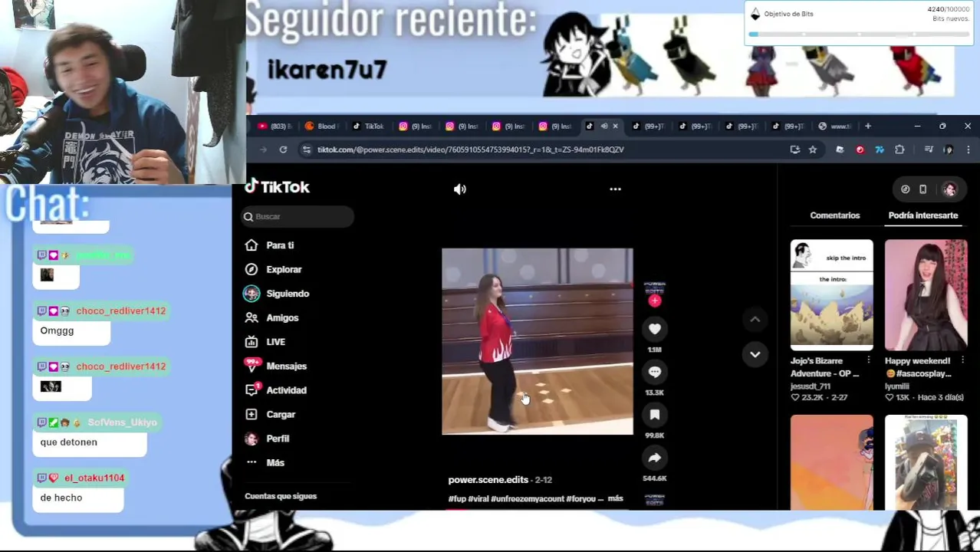980x552 pixels.
Task: Close the active TikTok browser tab
Action: tap(615, 127)
